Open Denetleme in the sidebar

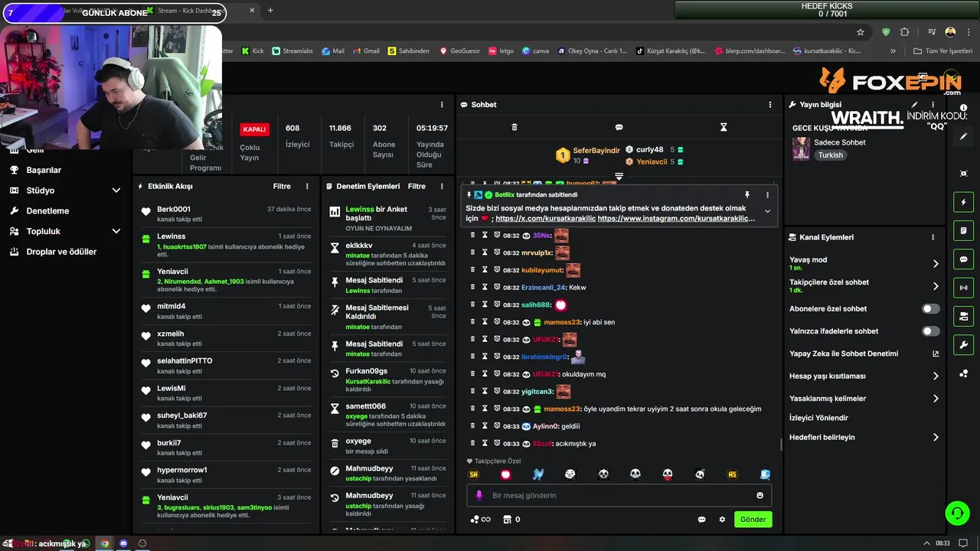click(47, 210)
